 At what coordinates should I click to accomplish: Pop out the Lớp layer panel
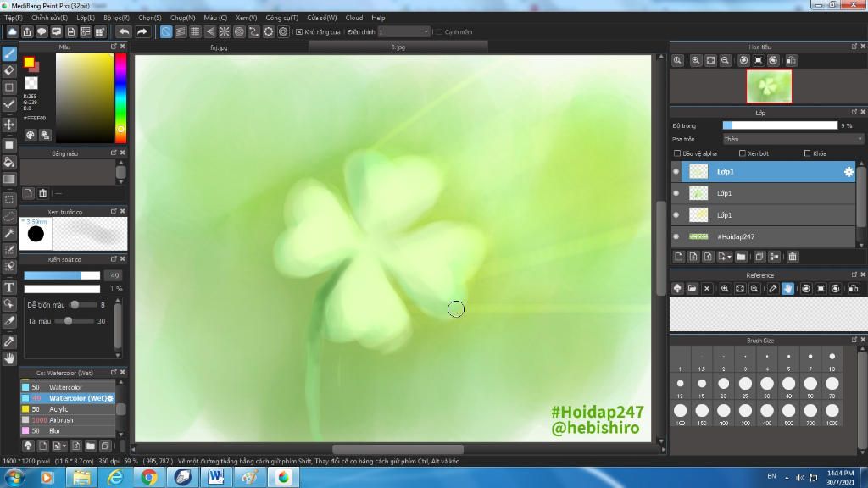(x=854, y=113)
